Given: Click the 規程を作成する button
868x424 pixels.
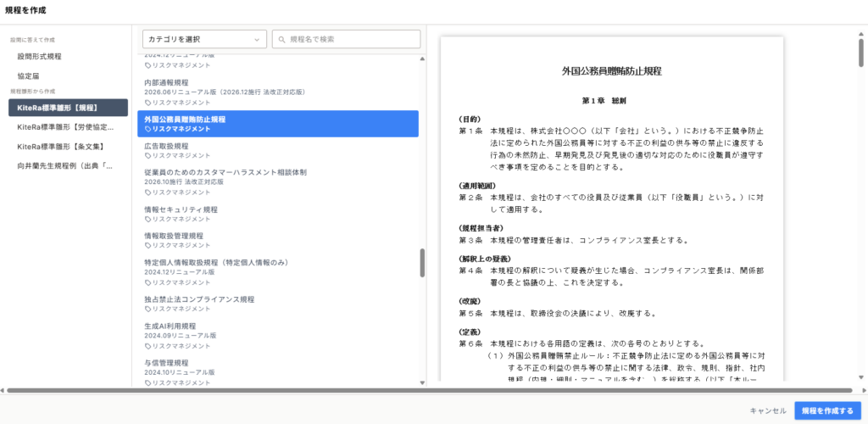Looking at the screenshot, I should pyautogui.click(x=827, y=410).
